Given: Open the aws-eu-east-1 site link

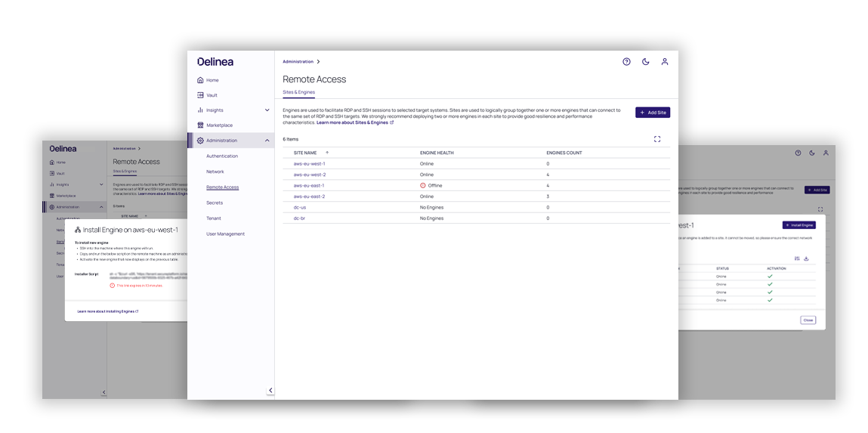Looking at the screenshot, I should tap(309, 185).
